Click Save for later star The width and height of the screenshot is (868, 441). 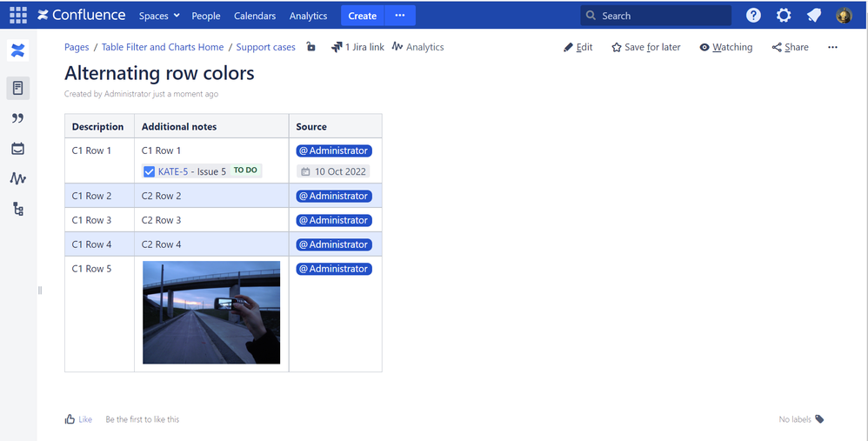(x=646, y=47)
